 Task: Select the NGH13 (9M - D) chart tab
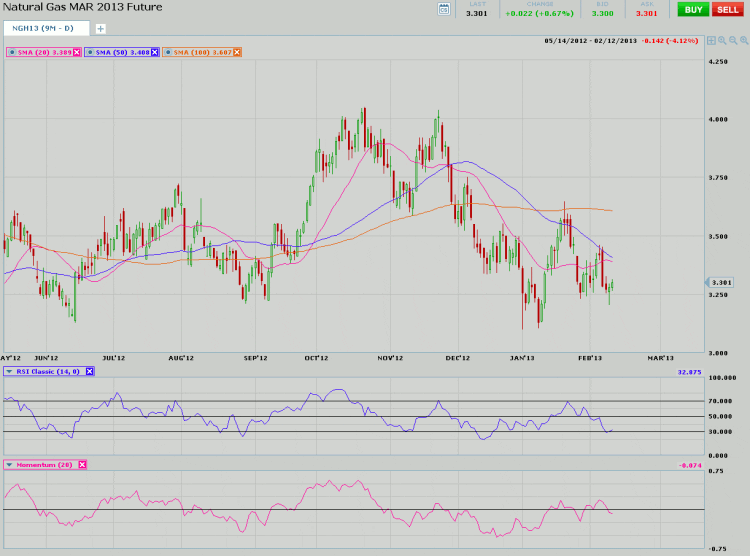tap(44, 28)
